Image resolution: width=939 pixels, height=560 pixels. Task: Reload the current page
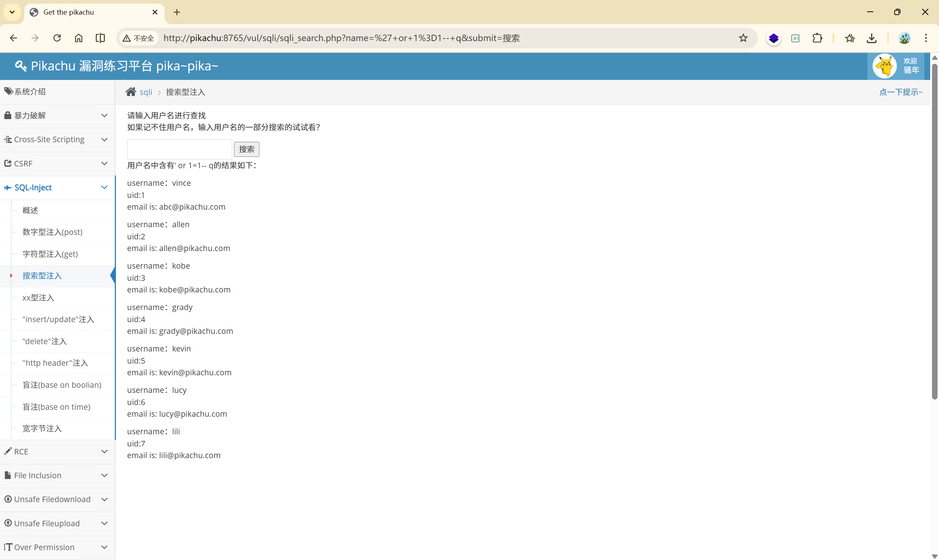pos(57,38)
